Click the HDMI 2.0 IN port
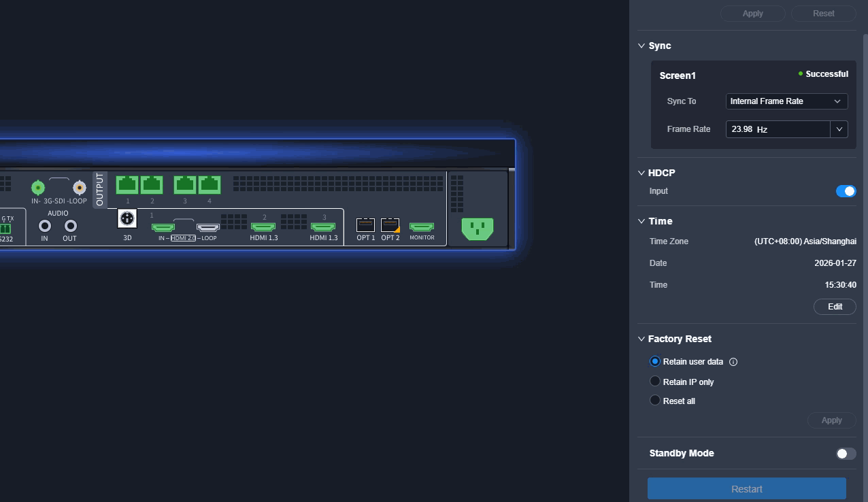The width and height of the screenshot is (868, 502). [x=163, y=227]
